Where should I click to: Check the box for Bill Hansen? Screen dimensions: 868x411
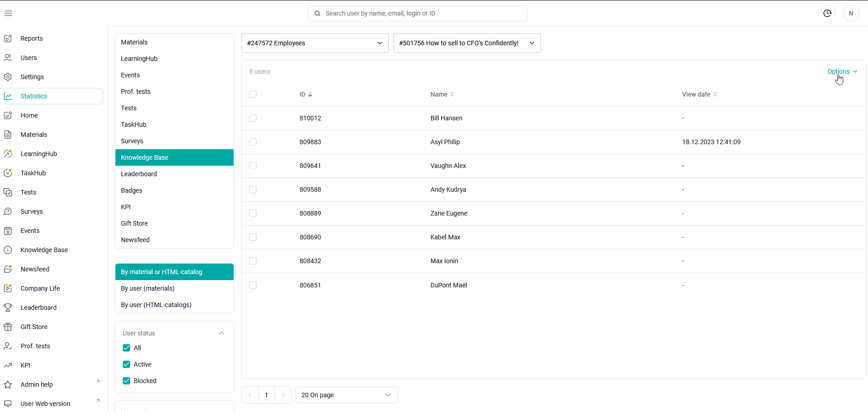[253, 118]
